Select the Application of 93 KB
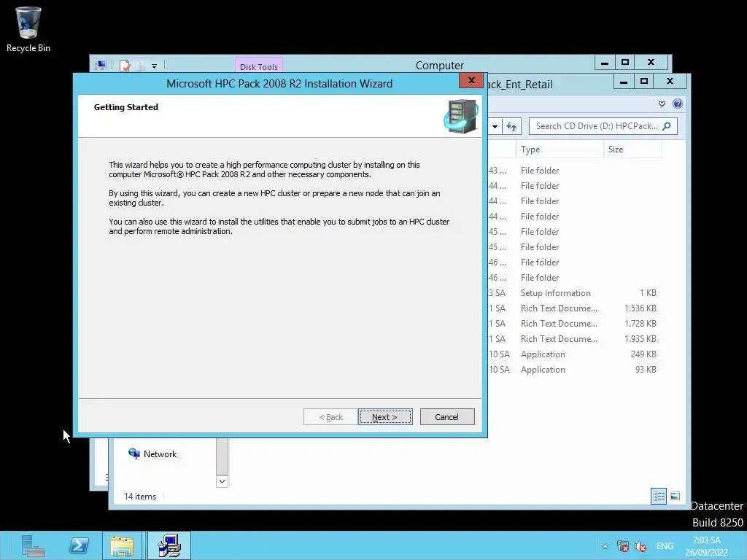Image resolution: width=747 pixels, height=560 pixels. point(575,370)
